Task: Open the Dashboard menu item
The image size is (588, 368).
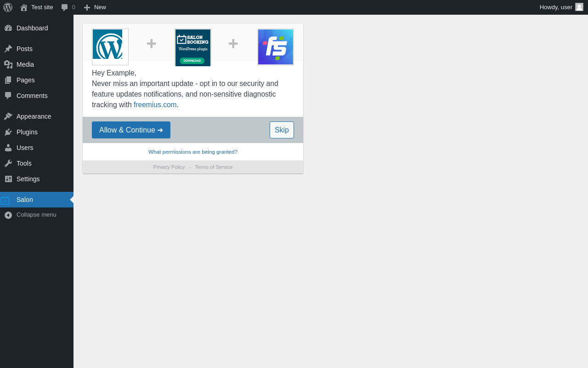Action: tap(32, 28)
